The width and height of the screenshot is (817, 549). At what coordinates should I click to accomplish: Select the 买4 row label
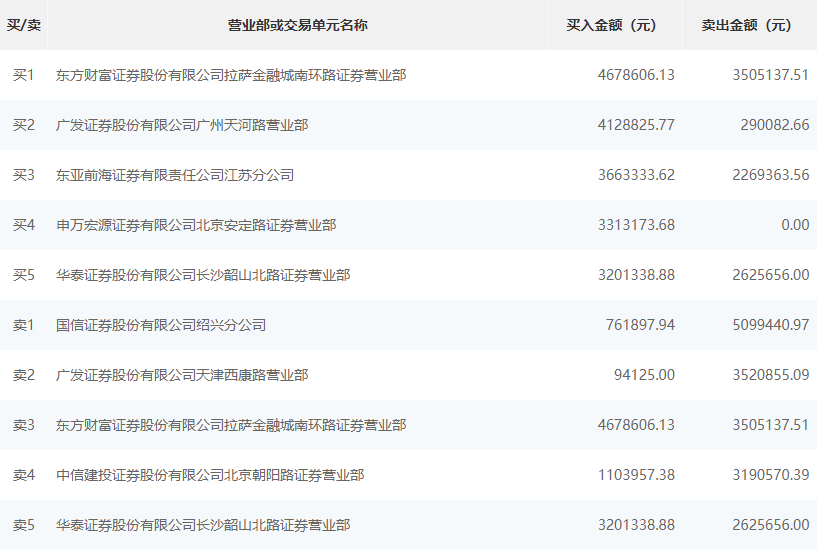coord(23,225)
